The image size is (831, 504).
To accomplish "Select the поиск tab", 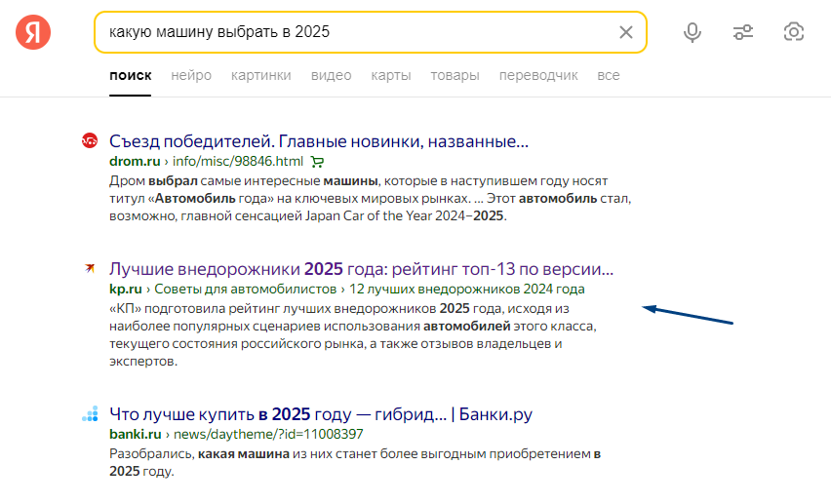I will (131, 76).
